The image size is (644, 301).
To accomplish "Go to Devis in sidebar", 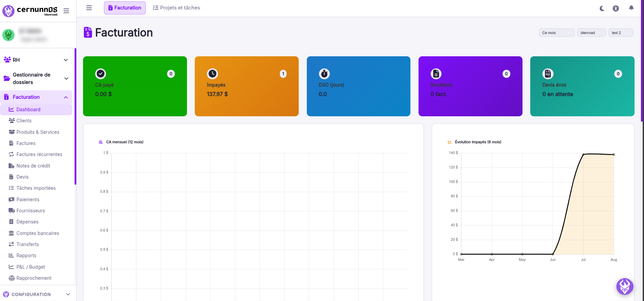I will [x=36, y=177].
